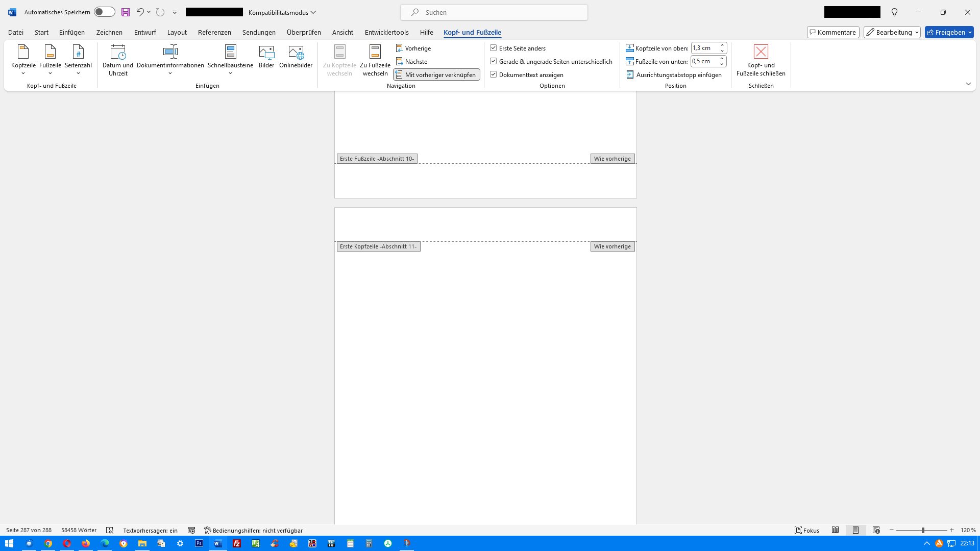This screenshot has width=980, height=551.
Task: Click Mit vorheriger verknüpfen button
Action: tap(436, 75)
